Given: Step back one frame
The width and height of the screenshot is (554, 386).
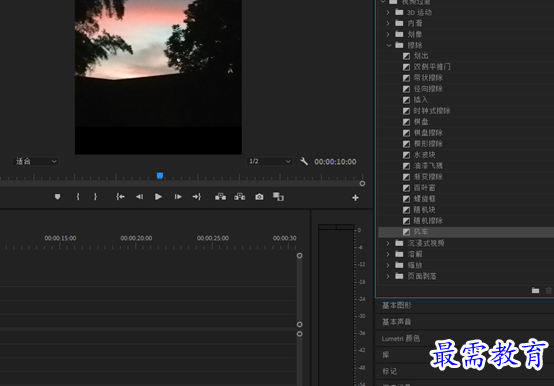Looking at the screenshot, I should 140,197.
